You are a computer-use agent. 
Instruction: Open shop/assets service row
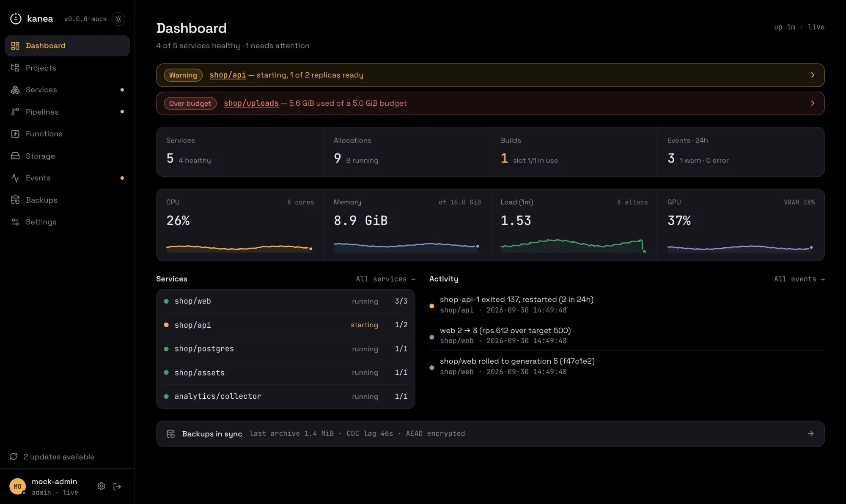coord(286,373)
